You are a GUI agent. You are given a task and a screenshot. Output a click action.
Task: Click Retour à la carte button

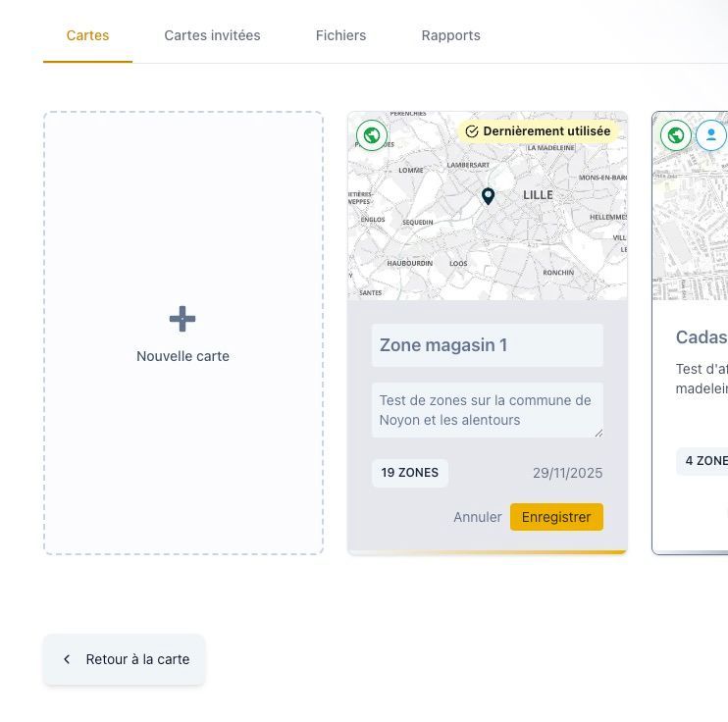[x=124, y=659]
